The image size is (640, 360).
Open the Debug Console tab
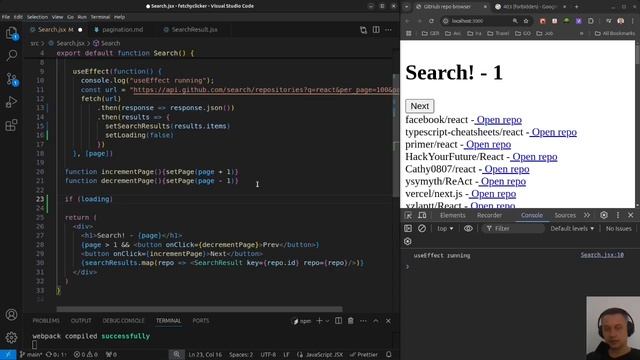coord(123,321)
